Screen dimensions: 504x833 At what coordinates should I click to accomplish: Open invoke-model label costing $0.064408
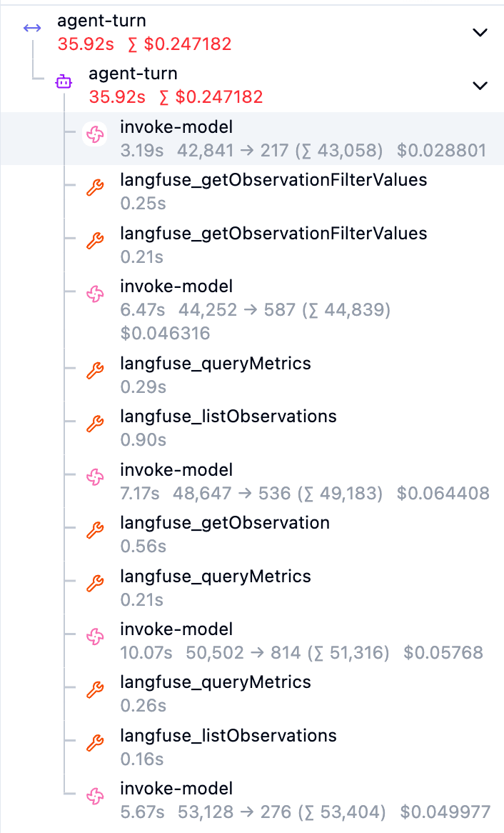(x=176, y=469)
